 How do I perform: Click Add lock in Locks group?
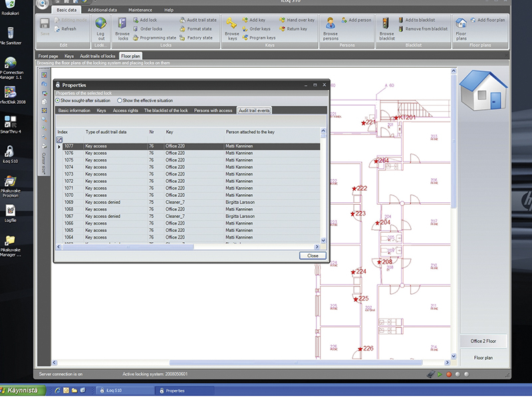pyautogui.click(x=145, y=20)
